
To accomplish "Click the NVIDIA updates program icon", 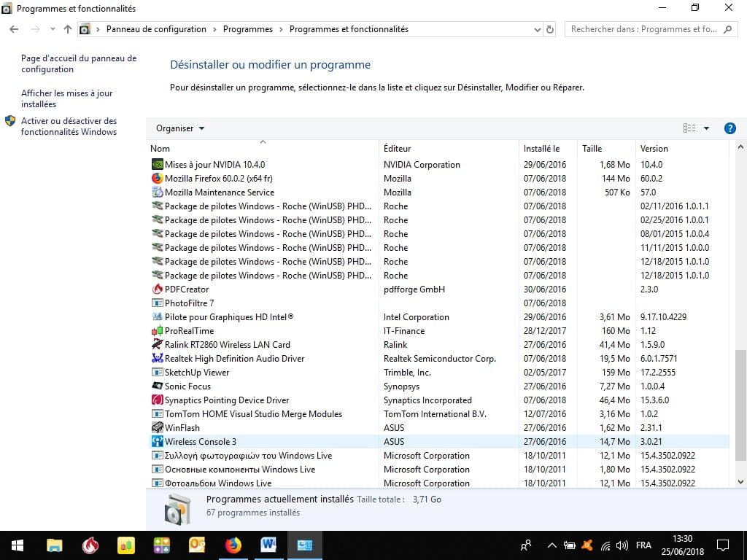I will coord(158,164).
